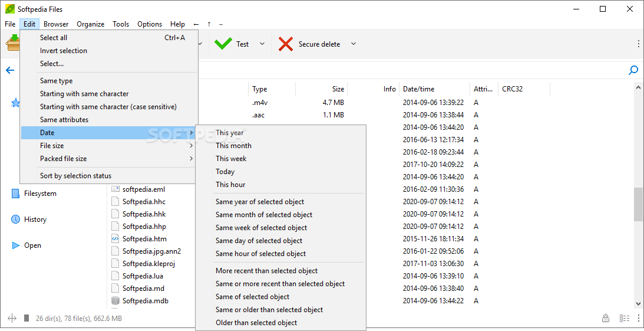Click the blue back arrow icon
Screen dimensions: 644x331
(10, 70)
